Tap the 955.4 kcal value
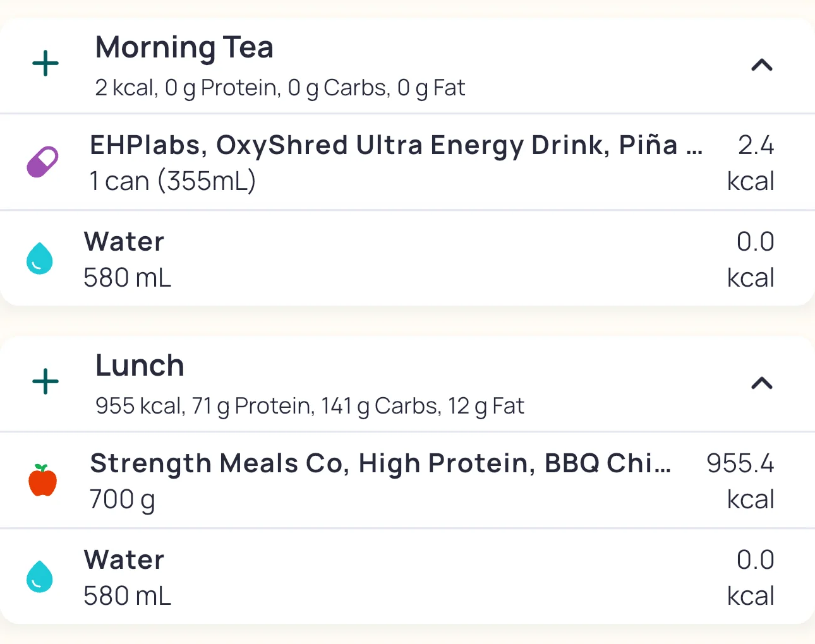The image size is (815, 644). pyautogui.click(x=740, y=480)
